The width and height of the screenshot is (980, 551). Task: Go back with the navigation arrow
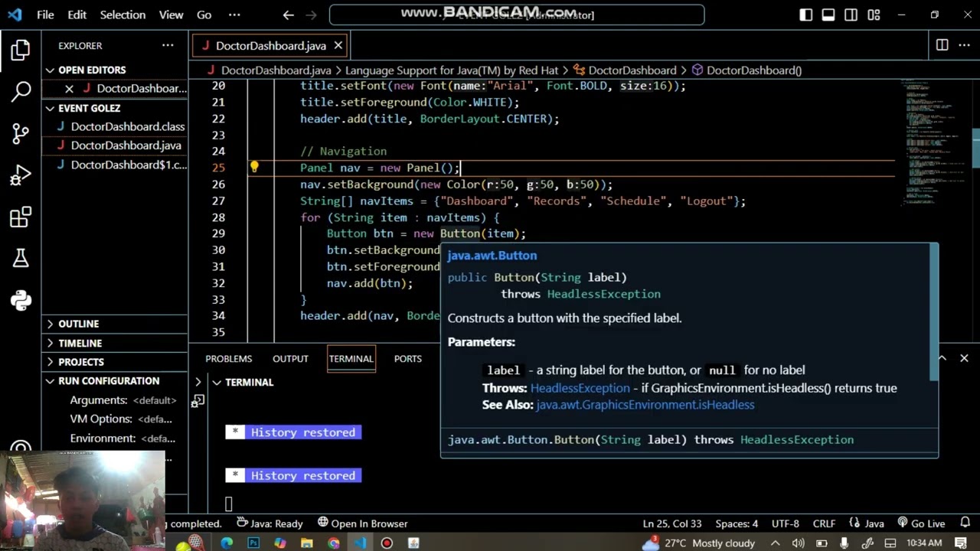click(288, 15)
